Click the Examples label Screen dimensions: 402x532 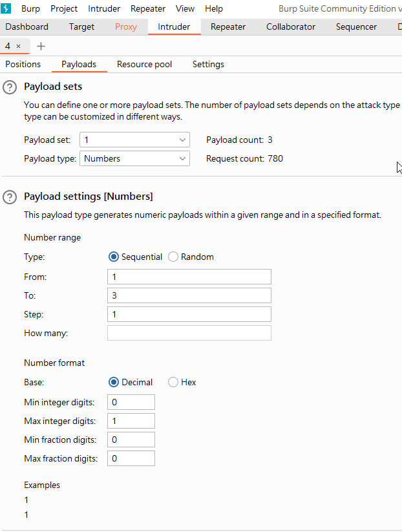(42, 485)
